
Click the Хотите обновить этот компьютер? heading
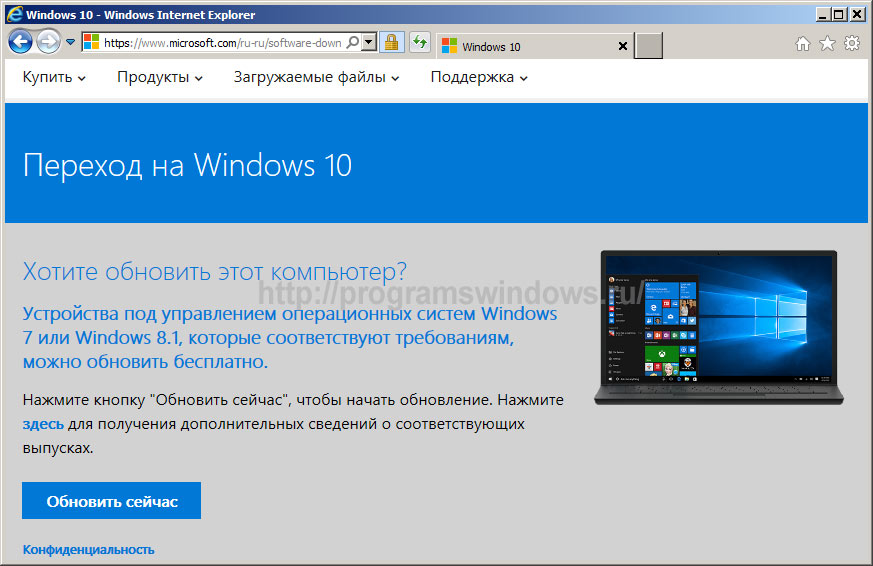tap(215, 272)
